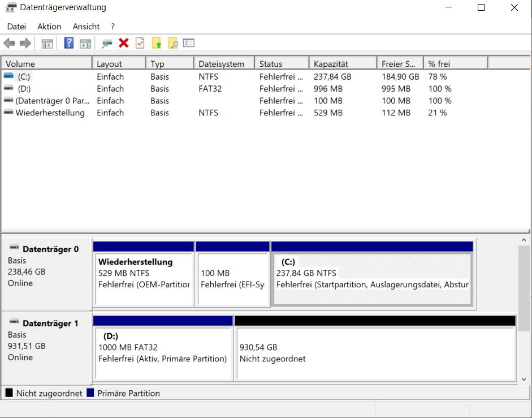The height and width of the screenshot is (418, 532).
Task: Select the (Datenträger 0 Par... volume row
Action: click(x=244, y=101)
